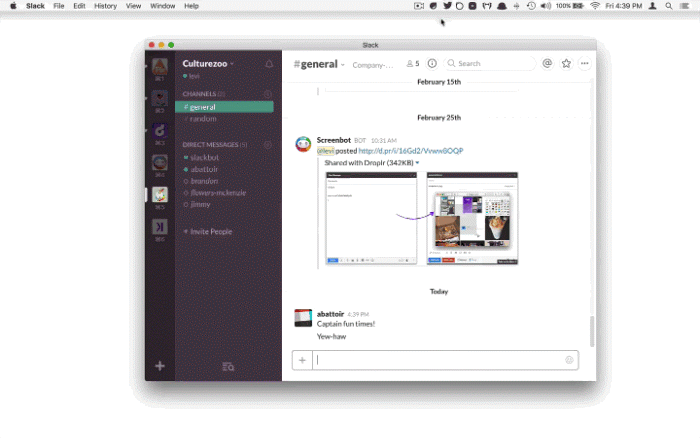The height and width of the screenshot is (438, 700).
Task: View the channel member count
Action: click(x=412, y=64)
